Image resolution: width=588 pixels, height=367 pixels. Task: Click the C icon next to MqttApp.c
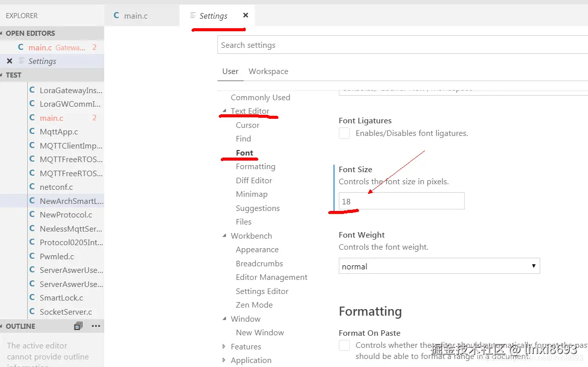click(x=32, y=131)
